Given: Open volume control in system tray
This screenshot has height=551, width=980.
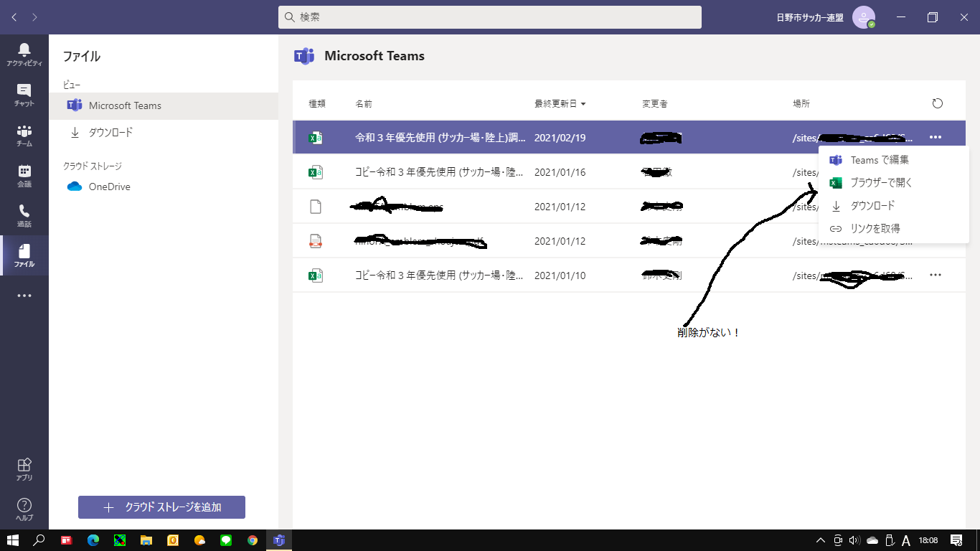Looking at the screenshot, I should 854,540.
